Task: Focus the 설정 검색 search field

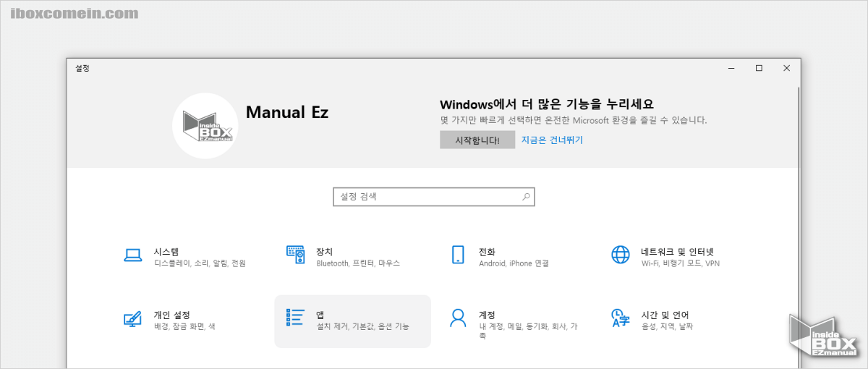Action: pos(434,196)
